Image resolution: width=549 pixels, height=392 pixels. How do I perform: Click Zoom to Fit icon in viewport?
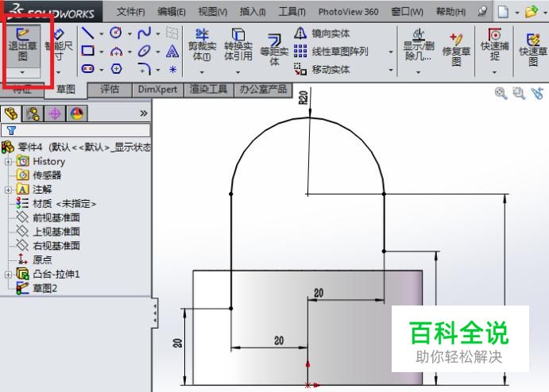click(x=501, y=94)
